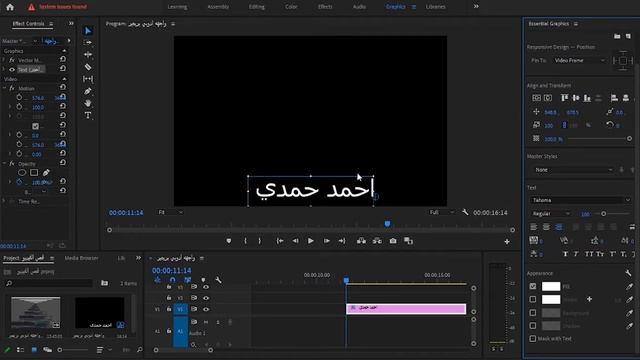Select the pink text clip on timeline

406,309
